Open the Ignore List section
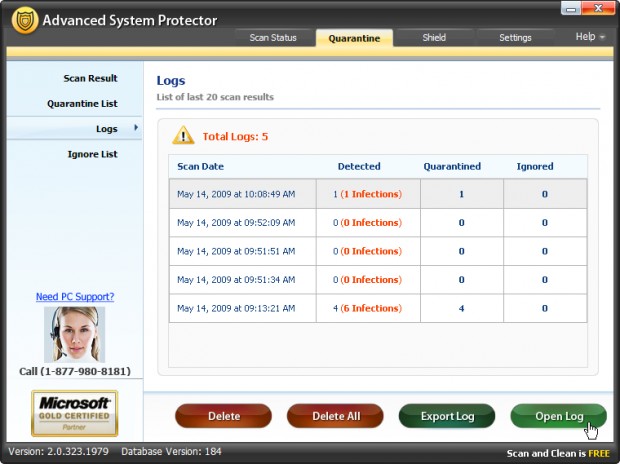 tap(93, 154)
